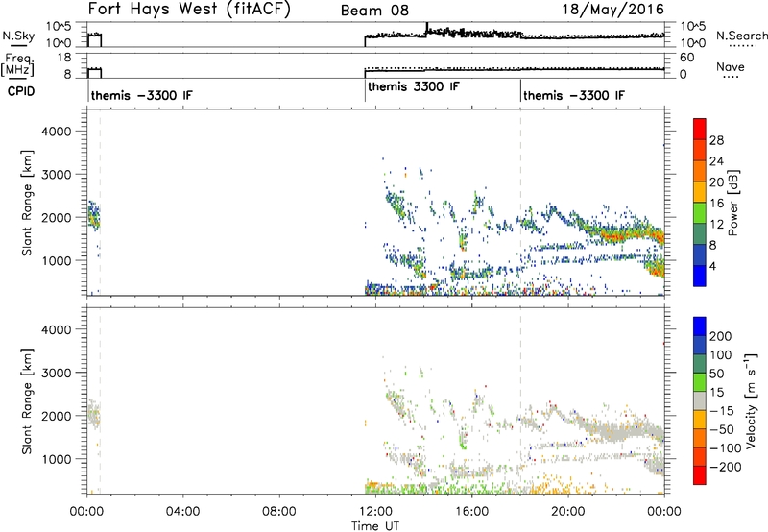
Task: Click the "Slant Range [km]" label of velocity panel
Action: (x=27, y=401)
